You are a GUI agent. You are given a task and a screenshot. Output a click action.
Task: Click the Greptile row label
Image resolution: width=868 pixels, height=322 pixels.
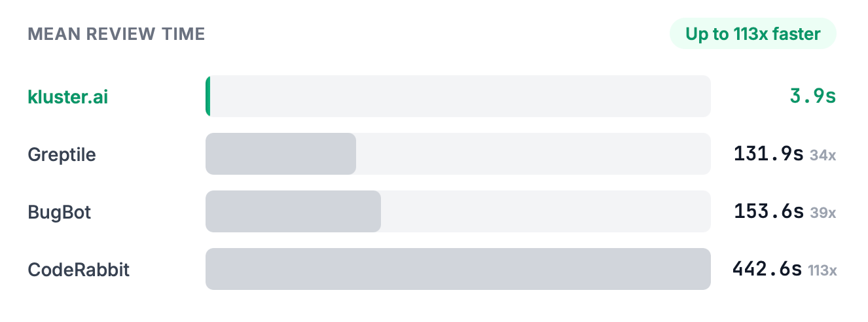click(x=62, y=154)
